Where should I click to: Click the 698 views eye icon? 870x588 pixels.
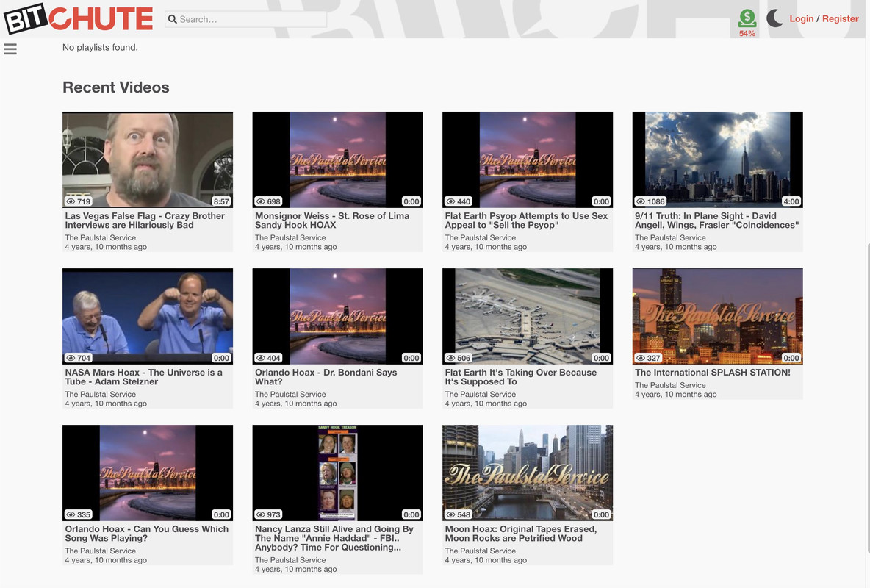tap(261, 201)
